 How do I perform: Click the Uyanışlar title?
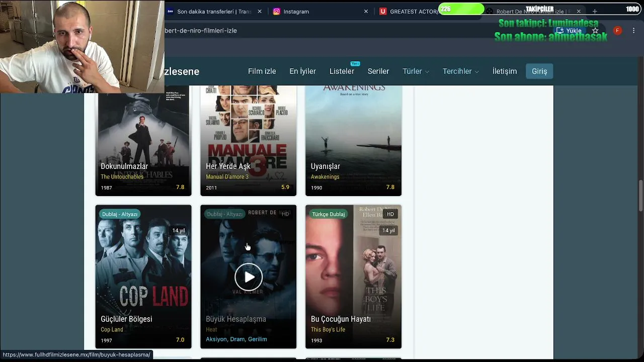(326, 166)
